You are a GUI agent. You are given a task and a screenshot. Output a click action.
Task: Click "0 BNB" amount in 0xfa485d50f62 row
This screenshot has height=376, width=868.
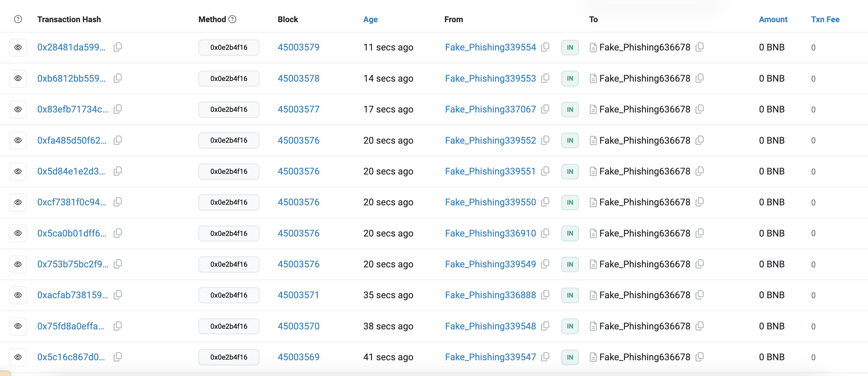772,140
